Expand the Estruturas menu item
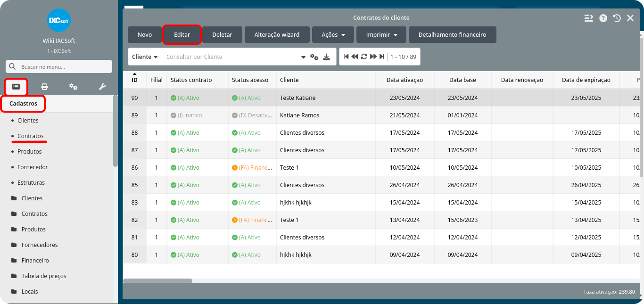The height and width of the screenshot is (304, 644). 31,183
